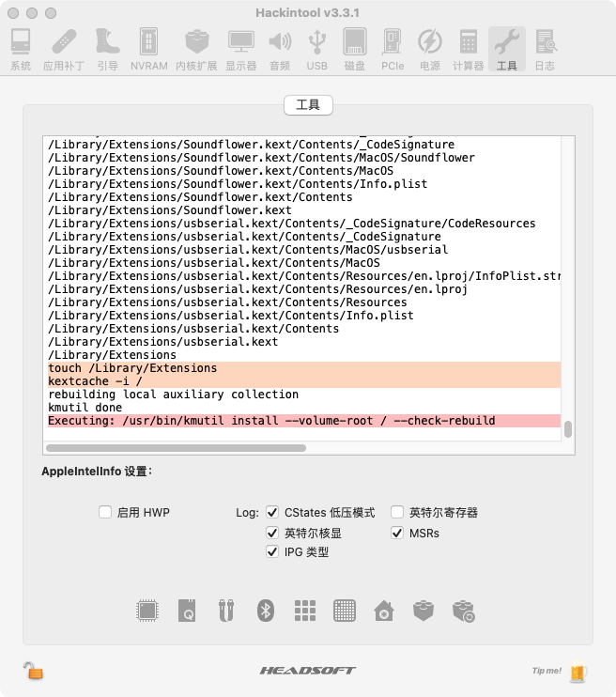Open the 日志 logs section
This screenshot has width=616, height=697.
(545, 49)
